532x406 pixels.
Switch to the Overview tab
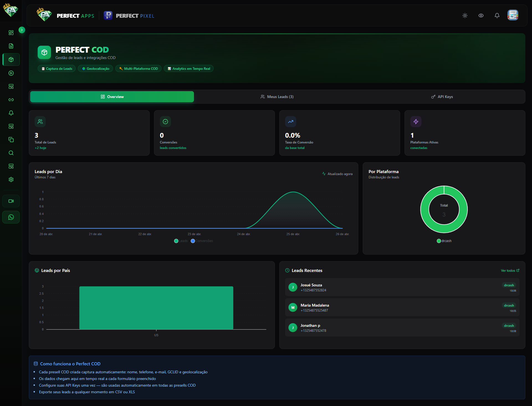tap(112, 97)
